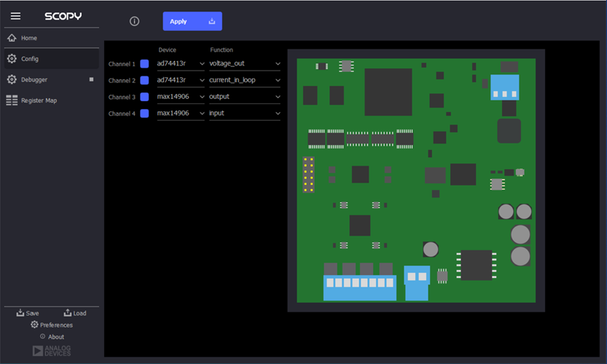
Task: Disable the Channel 4 checkbox
Action: 144,114
